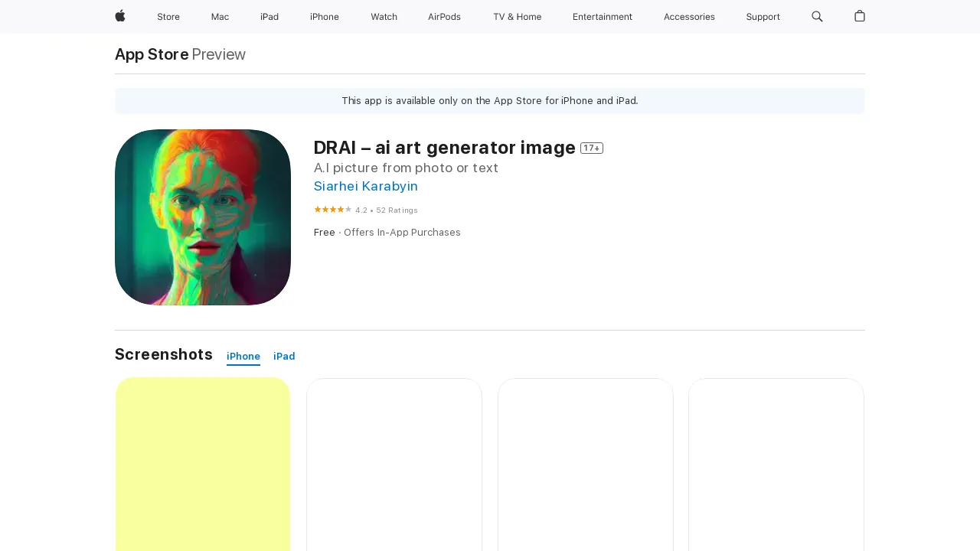
Task: Click the yellow first screenshot thumbnail
Action: pyautogui.click(x=203, y=465)
